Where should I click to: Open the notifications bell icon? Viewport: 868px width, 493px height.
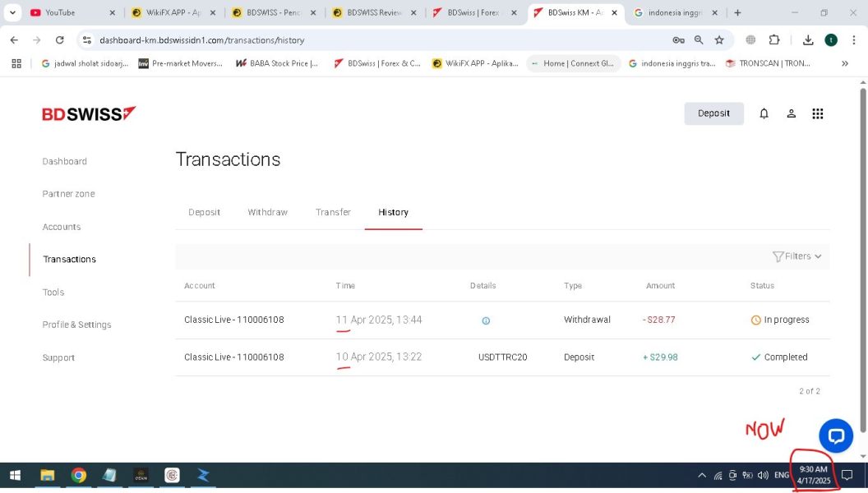point(764,113)
